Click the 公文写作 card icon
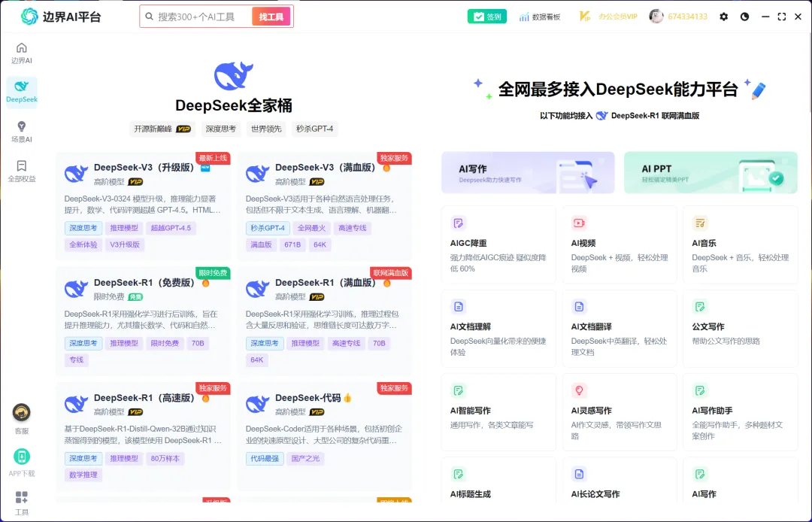The image size is (812, 522). pos(700,307)
